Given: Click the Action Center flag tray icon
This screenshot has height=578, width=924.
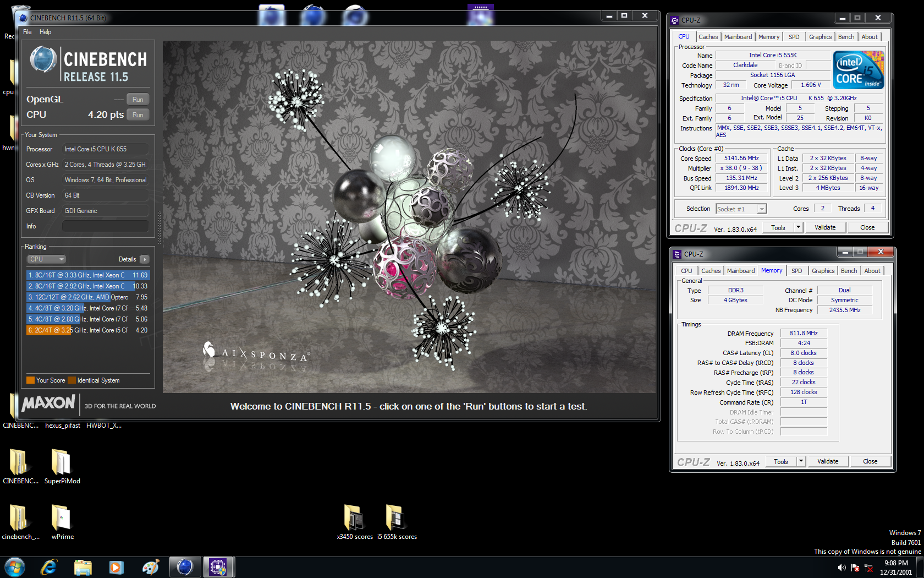Looking at the screenshot, I should coord(855,568).
